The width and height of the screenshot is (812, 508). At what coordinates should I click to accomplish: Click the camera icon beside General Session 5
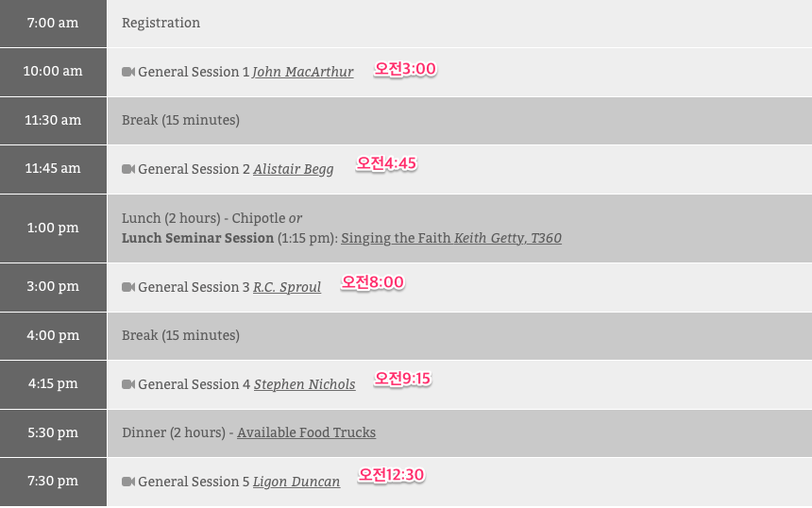point(128,482)
